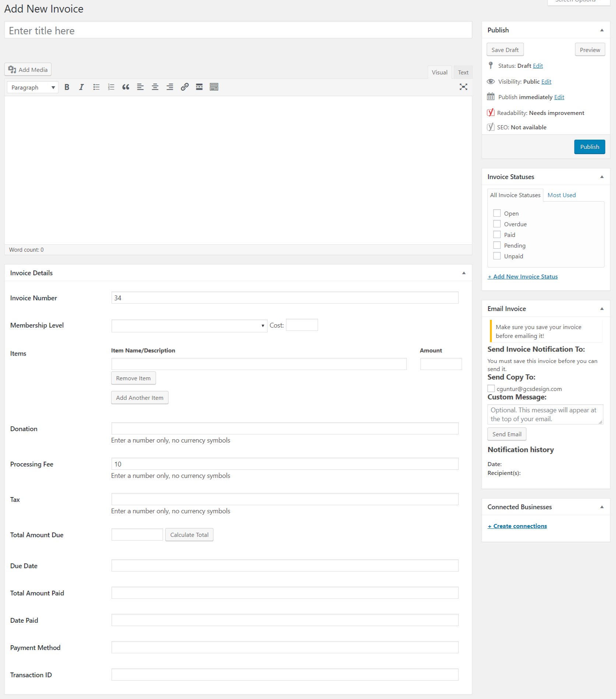This screenshot has width=616, height=699.
Task: Edit the post status
Action: (538, 66)
